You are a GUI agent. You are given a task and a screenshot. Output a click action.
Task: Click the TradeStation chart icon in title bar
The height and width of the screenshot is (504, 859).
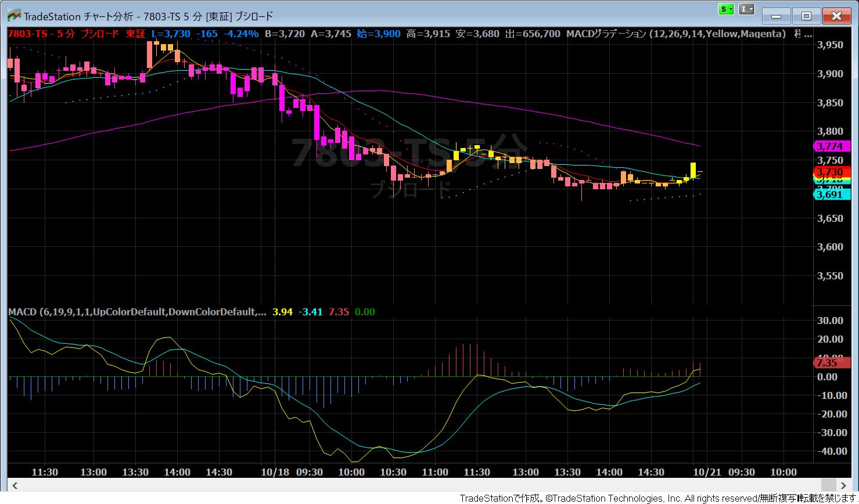coord(13,16)
